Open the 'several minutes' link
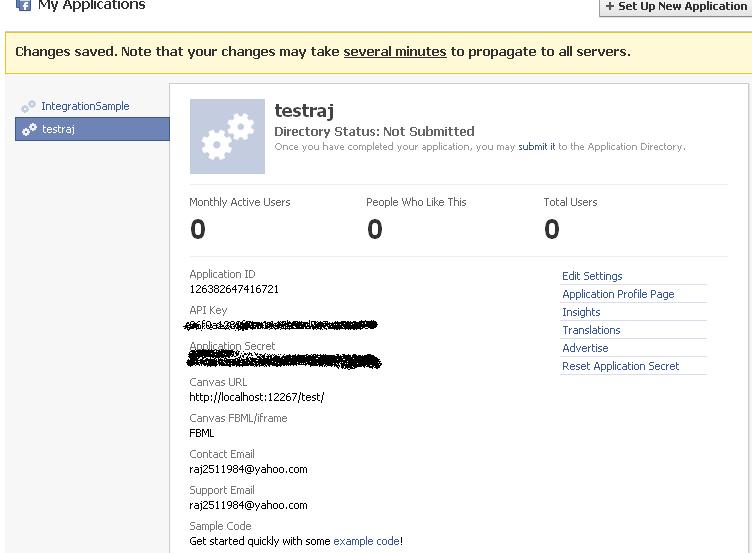Viewport: 752px width, 553px height. pos(395,51)
